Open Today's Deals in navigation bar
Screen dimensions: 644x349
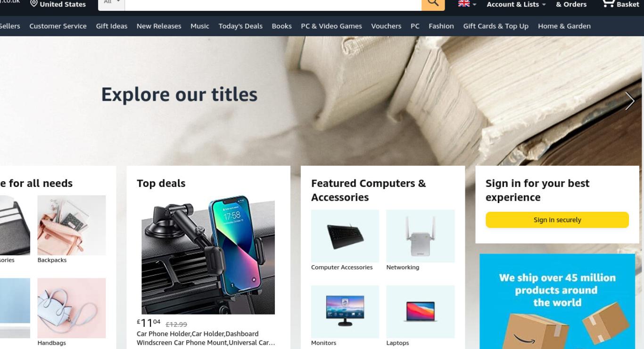(x=240, y=26)
